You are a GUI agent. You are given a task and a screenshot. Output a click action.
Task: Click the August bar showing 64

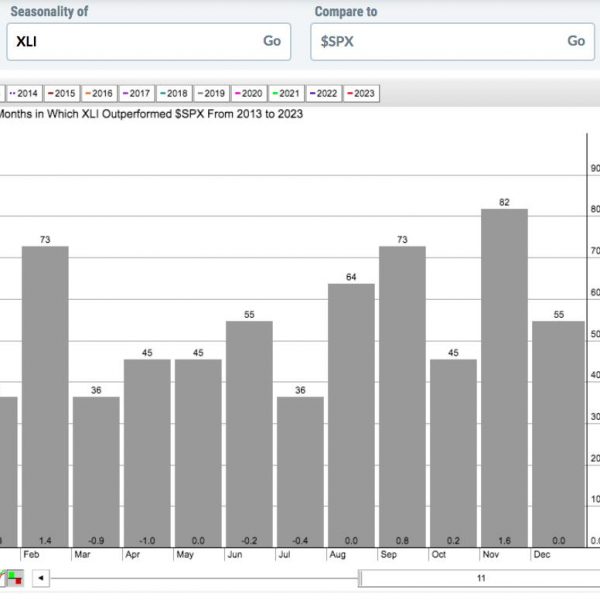(x=351, y=415)
